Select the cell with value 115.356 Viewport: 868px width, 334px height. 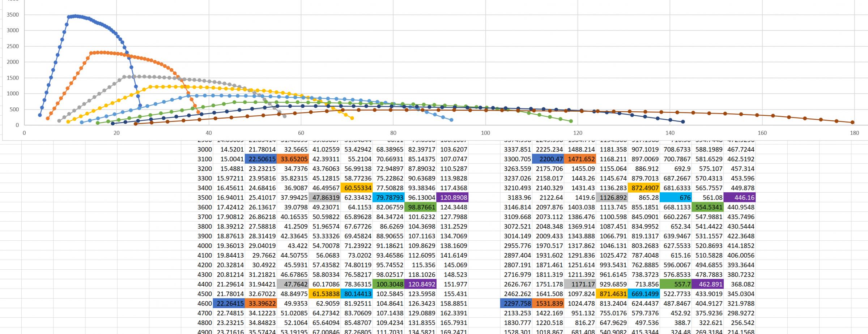point(420,265)
